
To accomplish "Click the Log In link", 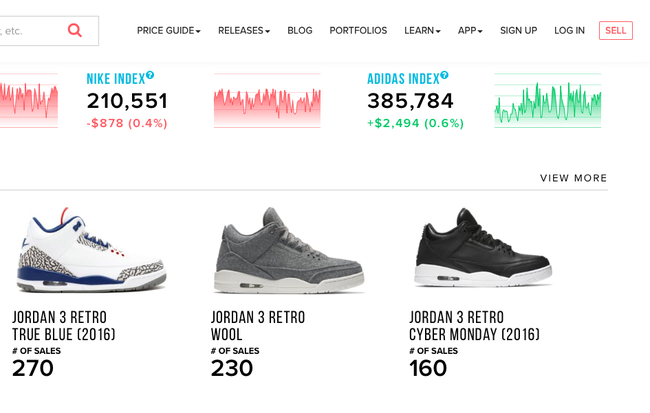I will coord(570,31).
